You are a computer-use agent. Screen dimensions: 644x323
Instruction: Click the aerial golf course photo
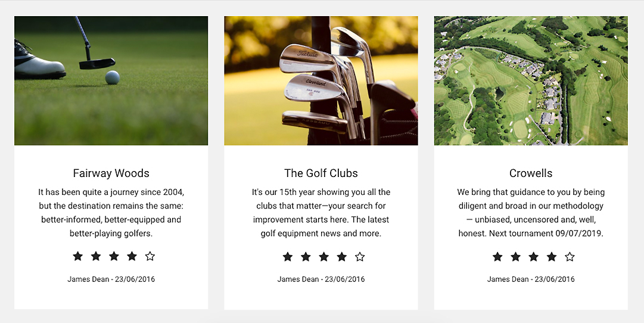pyautogui.click(x=531, y=80)
